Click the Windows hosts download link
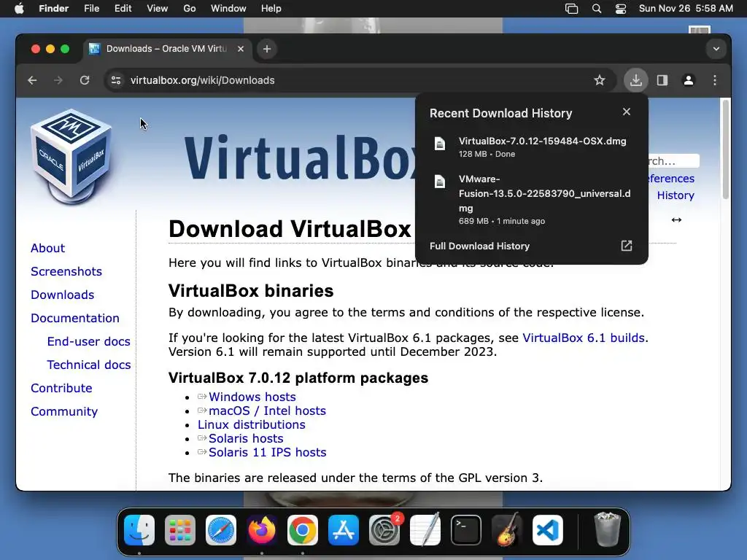747x560 pixels. [252, 397]
